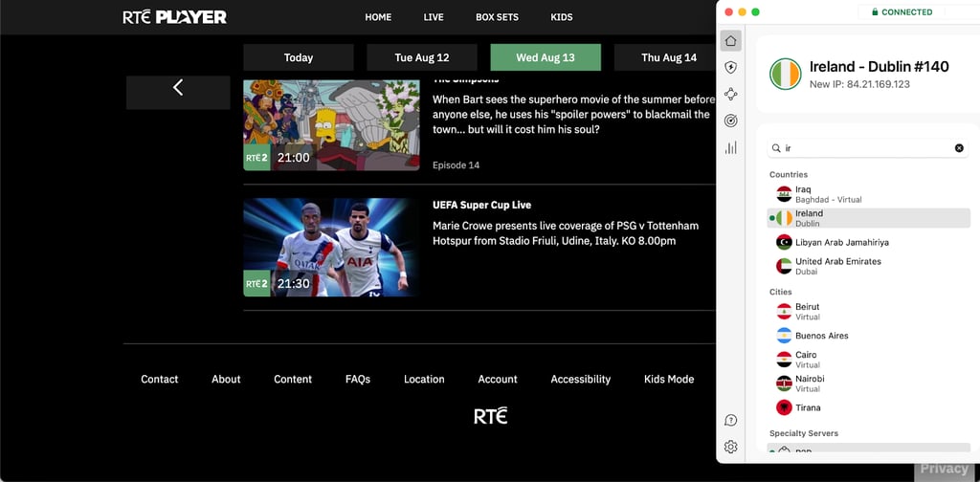Viewport: 980px width, 482px height.
Task: Go back with the left chevron arrow
Action: click(x=178, y=87)
